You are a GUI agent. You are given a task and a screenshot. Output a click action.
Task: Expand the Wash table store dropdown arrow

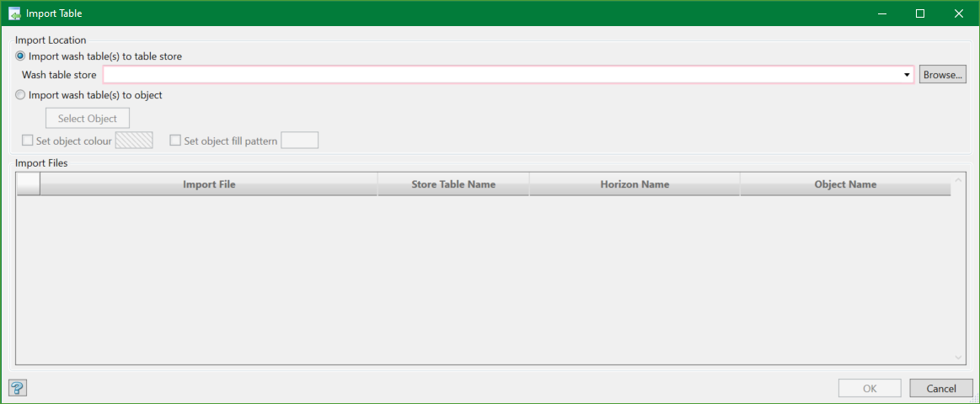pos(907,76)
